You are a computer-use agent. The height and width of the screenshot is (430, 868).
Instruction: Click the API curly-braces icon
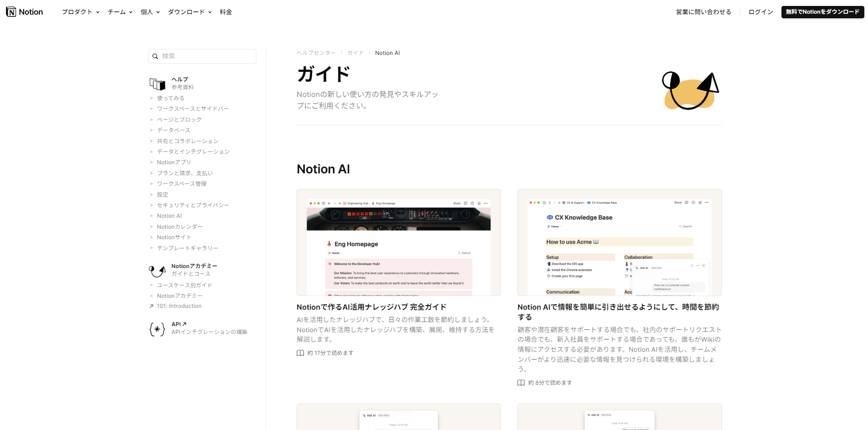157,328
